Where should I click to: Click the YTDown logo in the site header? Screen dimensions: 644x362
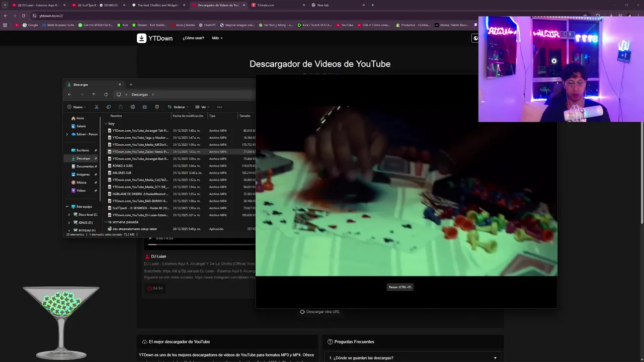pyautogui.click(x=155, y=38)
